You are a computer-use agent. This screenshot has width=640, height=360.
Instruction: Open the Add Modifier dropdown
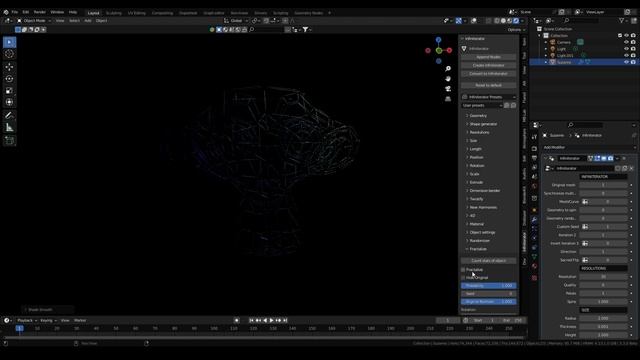click(589, 147)
